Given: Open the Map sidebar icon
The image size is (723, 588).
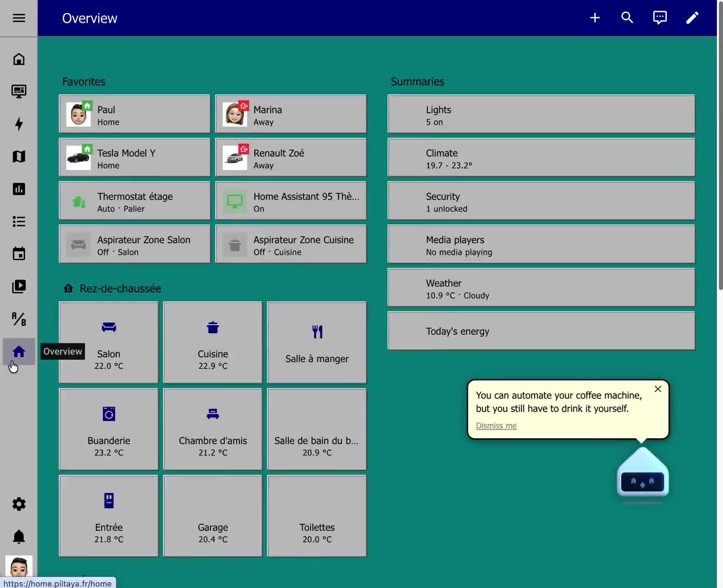Looking at the screenshot, I should (19, 157).
